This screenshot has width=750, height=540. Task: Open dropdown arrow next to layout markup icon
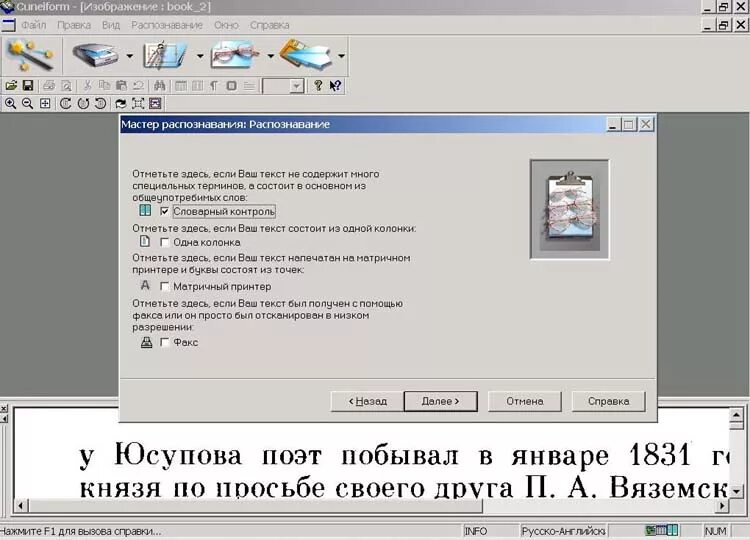click(200, 56)
